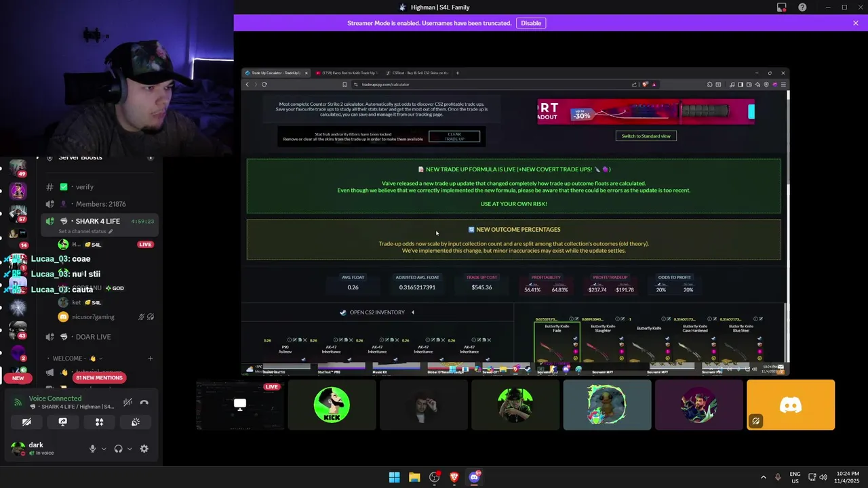Screen dimensions: 868x488
Task: Turn on camera in voice panel
Action: click(26, 422)
